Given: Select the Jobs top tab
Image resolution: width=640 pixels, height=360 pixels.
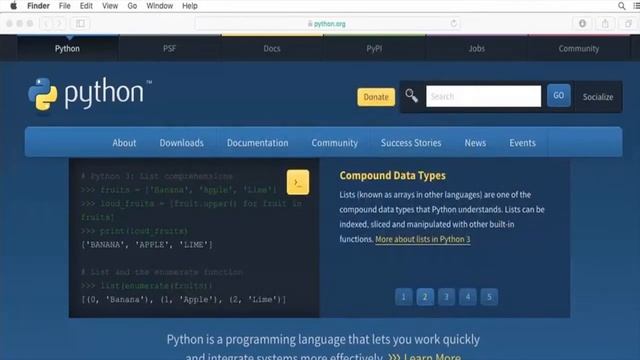Looking at the screenshot, I should pos(477,49).
